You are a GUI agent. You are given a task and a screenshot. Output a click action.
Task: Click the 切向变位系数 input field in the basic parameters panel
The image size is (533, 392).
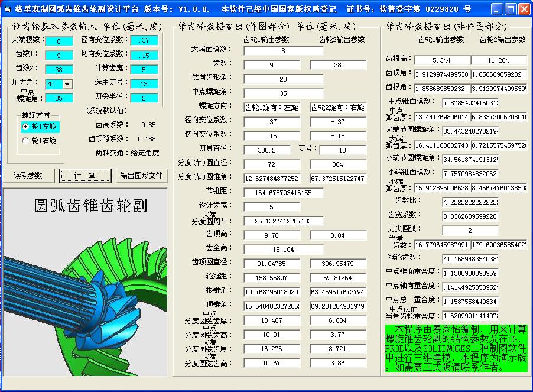(x=144, y=56)
